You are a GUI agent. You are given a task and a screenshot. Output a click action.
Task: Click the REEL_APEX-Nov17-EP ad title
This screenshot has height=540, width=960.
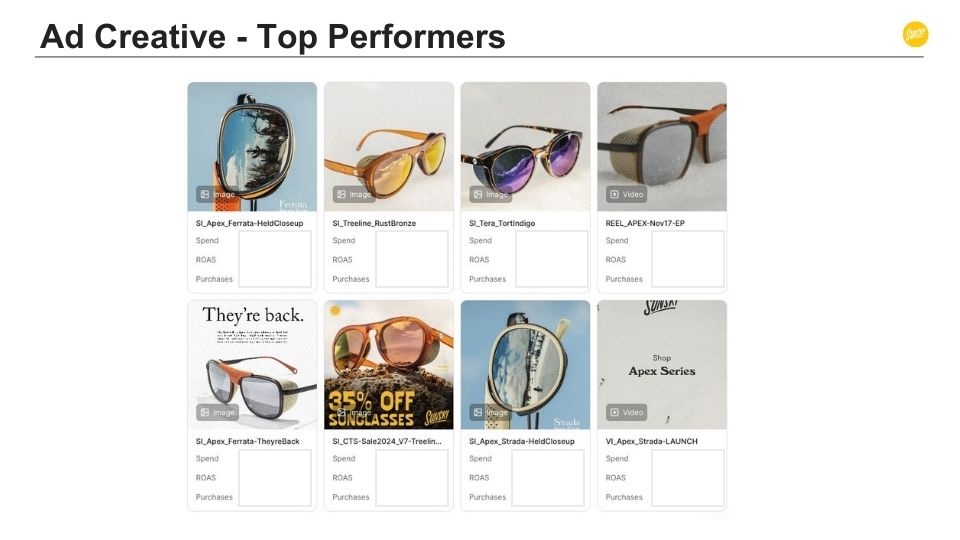coord(645,223)
